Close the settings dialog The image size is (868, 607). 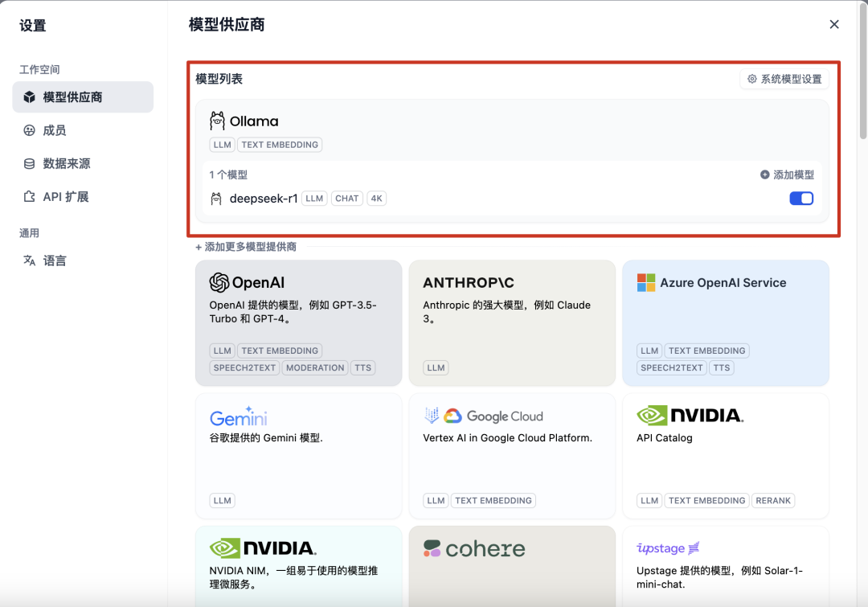(x=834, y=24)
